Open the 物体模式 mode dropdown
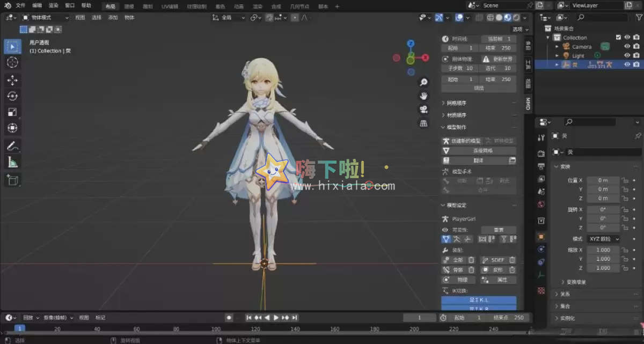Image resolution: width=644 pixels, height=344 pixels. [x=40, y=17]
